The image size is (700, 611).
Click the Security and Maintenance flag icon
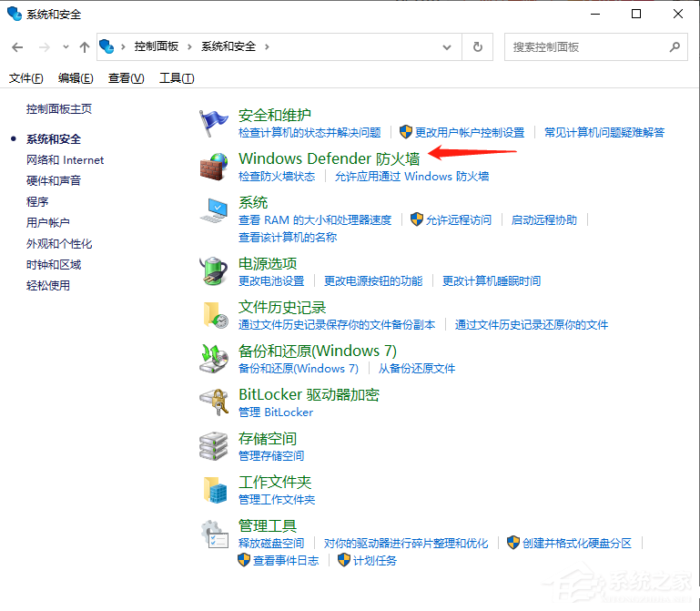pyautogui.click(x=214, y=123)
